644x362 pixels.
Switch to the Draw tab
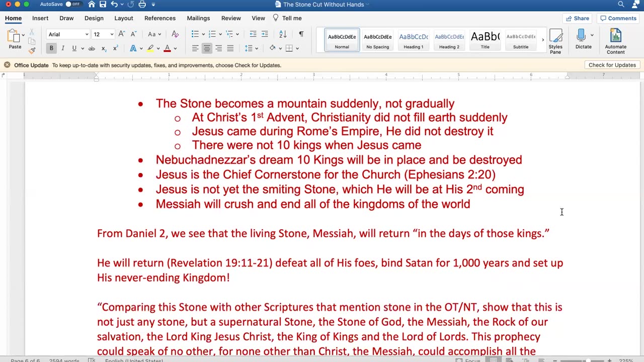pos(66,18)
